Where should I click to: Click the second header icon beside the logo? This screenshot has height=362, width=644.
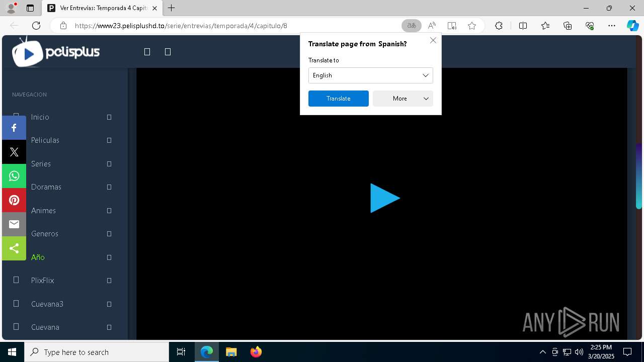click(168, 52)
